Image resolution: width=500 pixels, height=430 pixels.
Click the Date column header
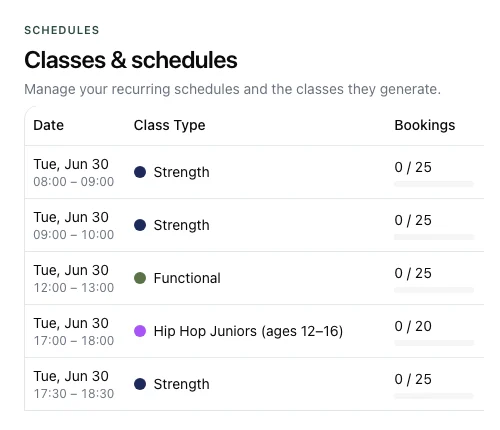tap(49, 125)
